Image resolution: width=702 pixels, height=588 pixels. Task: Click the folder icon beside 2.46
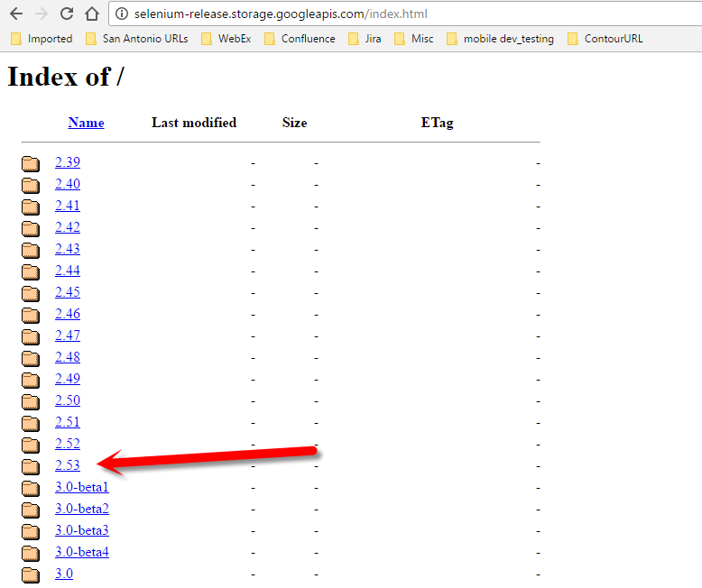(31, 315)
